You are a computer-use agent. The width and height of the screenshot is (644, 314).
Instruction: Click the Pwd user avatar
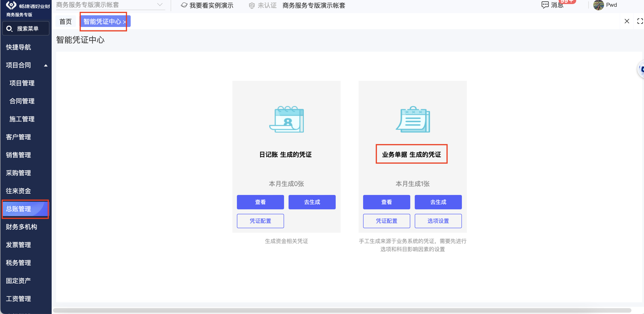tap(598, 5)
